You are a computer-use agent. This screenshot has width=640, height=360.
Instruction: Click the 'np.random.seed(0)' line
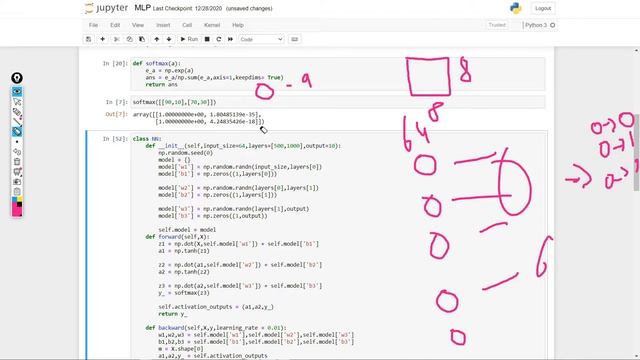click(186, 153)
